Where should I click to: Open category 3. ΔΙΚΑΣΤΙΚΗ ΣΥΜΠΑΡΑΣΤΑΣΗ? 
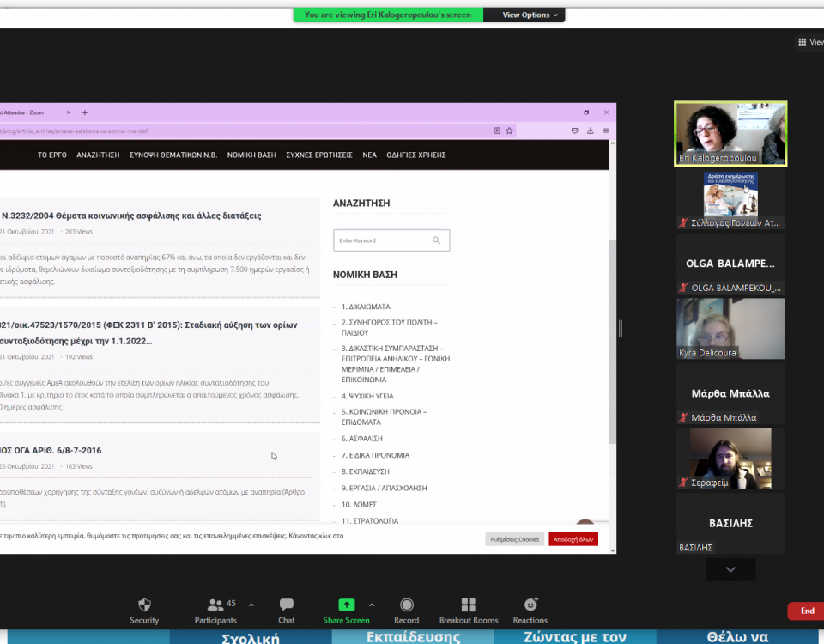[396, 364]
